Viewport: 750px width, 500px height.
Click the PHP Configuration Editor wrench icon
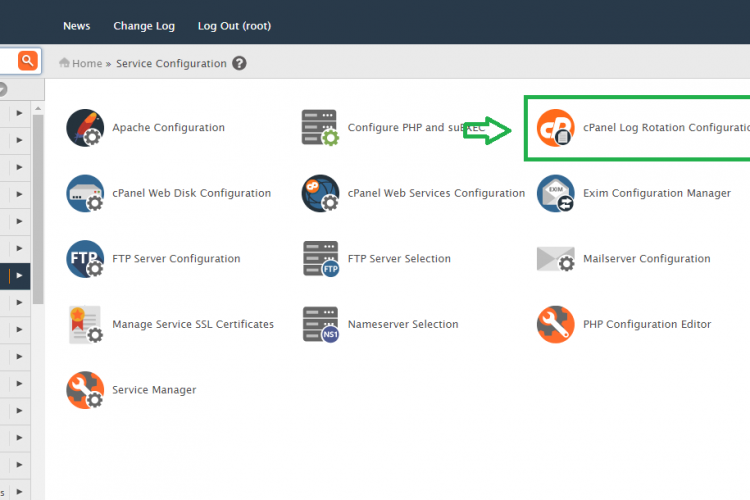555,324
